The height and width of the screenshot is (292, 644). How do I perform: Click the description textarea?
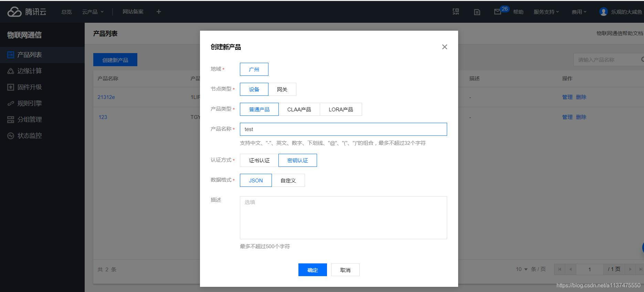(344, 218)
